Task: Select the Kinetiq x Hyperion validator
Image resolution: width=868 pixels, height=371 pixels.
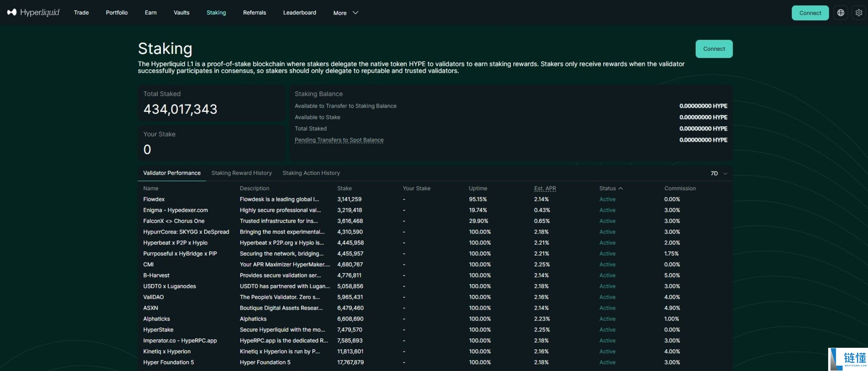Action: coord(167,351)
